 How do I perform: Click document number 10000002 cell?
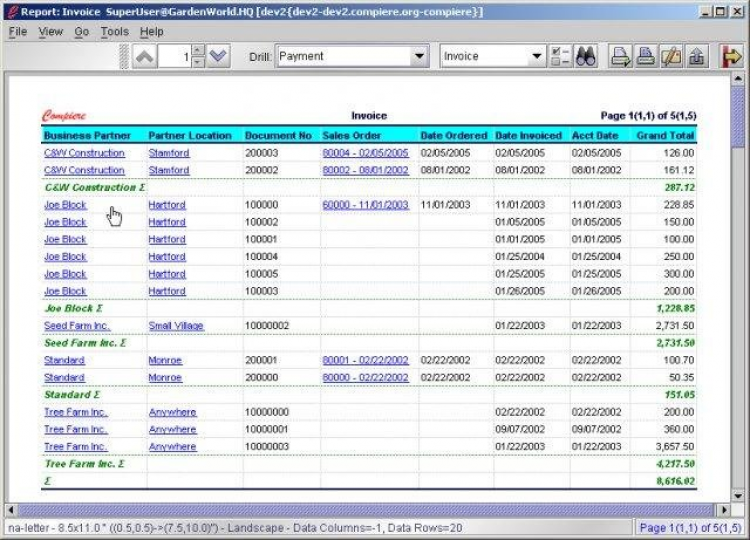(267, 326)
